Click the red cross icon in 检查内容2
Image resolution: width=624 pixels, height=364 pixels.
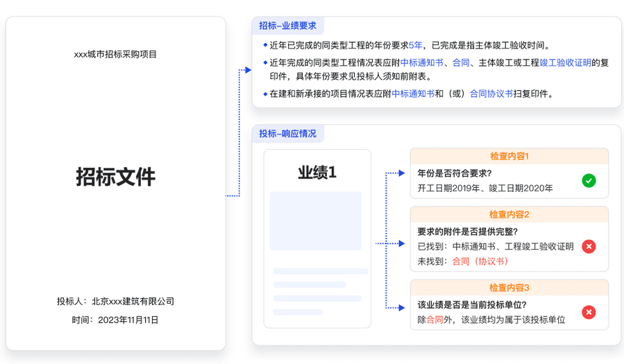point(589,247)
